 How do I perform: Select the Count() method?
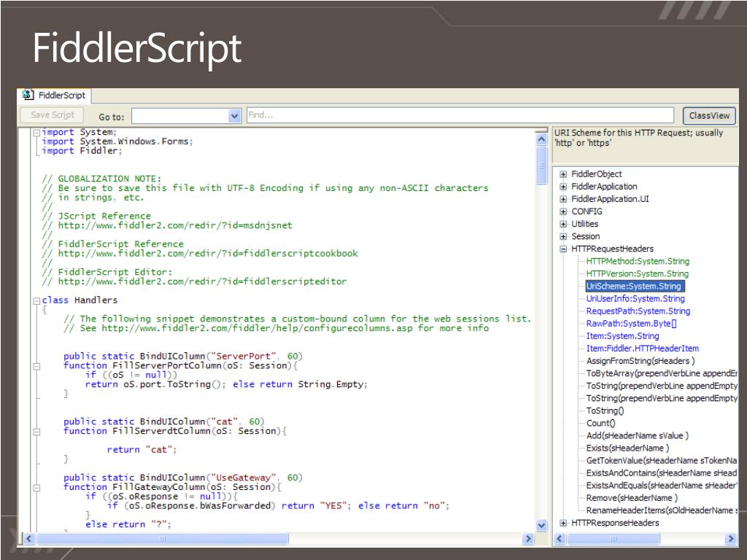tap(601, 423)
